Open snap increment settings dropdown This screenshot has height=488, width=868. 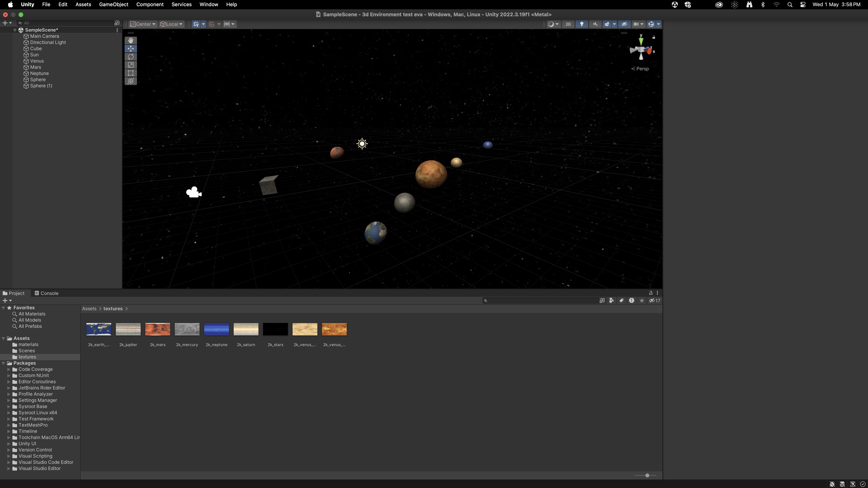pyautogui.click(x=229, y=24)
